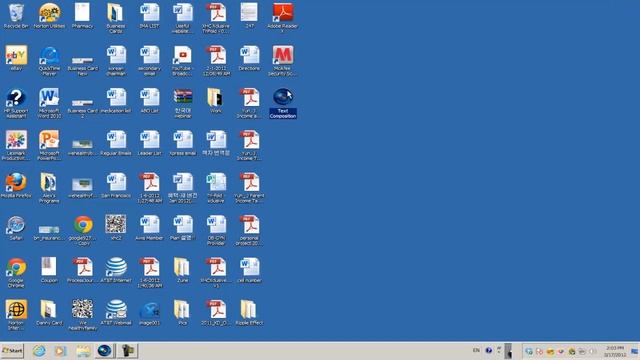
Task: Open the eBay desktop shortcut
Action: coord(16,59)
